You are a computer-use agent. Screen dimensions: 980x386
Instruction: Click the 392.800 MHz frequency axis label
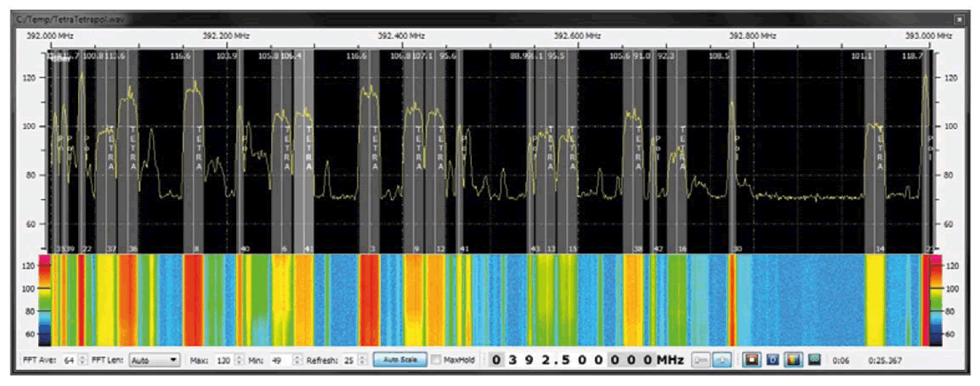[753, 36]
